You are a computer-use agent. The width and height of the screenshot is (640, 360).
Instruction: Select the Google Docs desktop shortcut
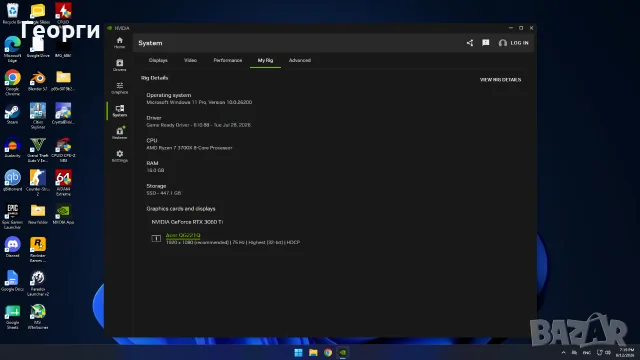[12, 281]
